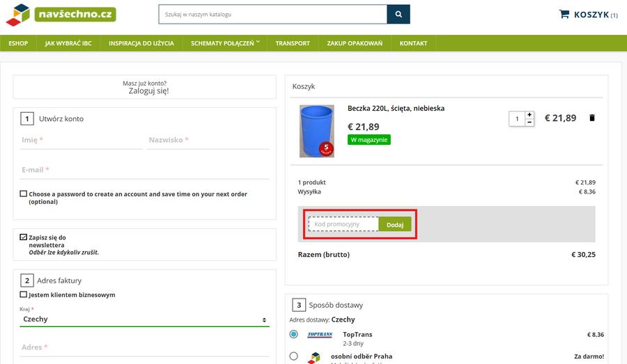This screenshot has width=627, height=364.
Task: Delete the barrel using trash icon
Action: [592, 118]
